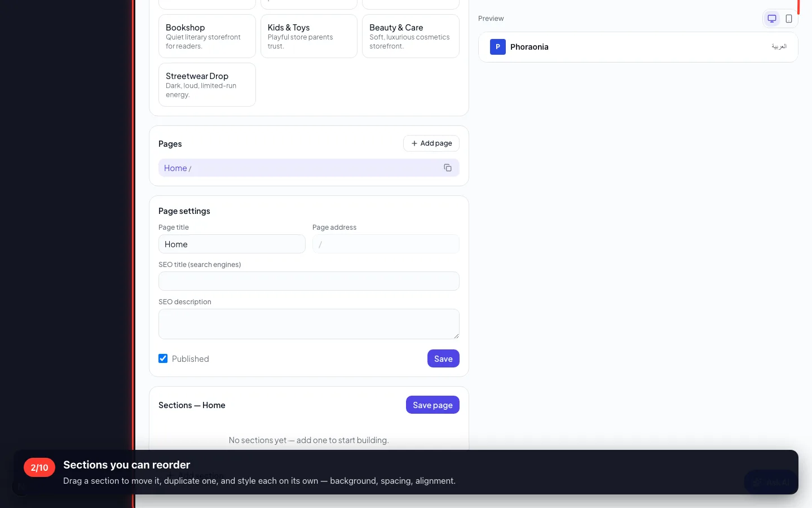Click the blue P store logo icon
Image resolution: width=812 pixels, height=508 pixels.
[x=497, y=47]
